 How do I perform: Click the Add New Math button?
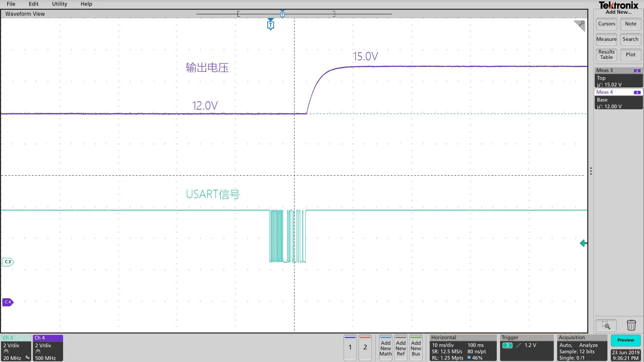[x=385, y=348]
